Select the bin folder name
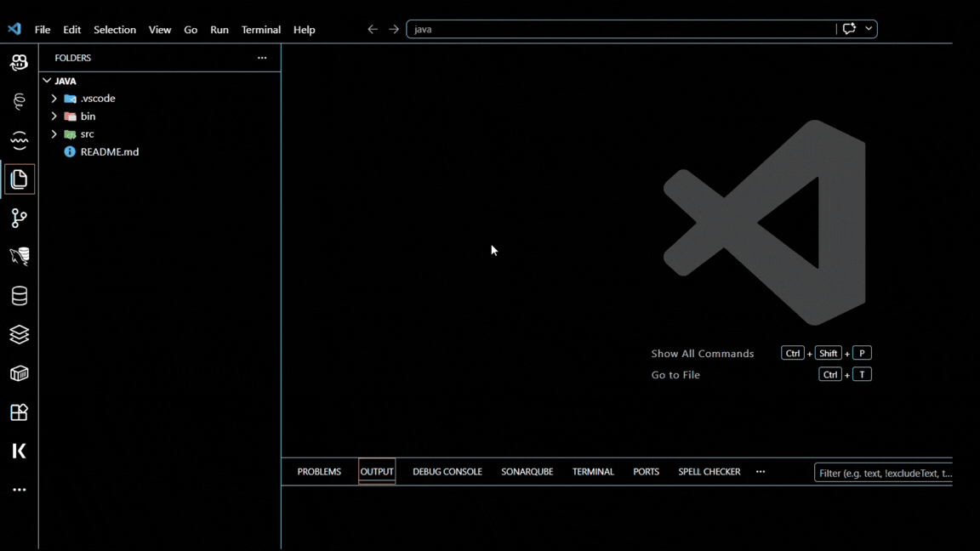This screenshot has height=551, width=980. (x=88, y=116)
